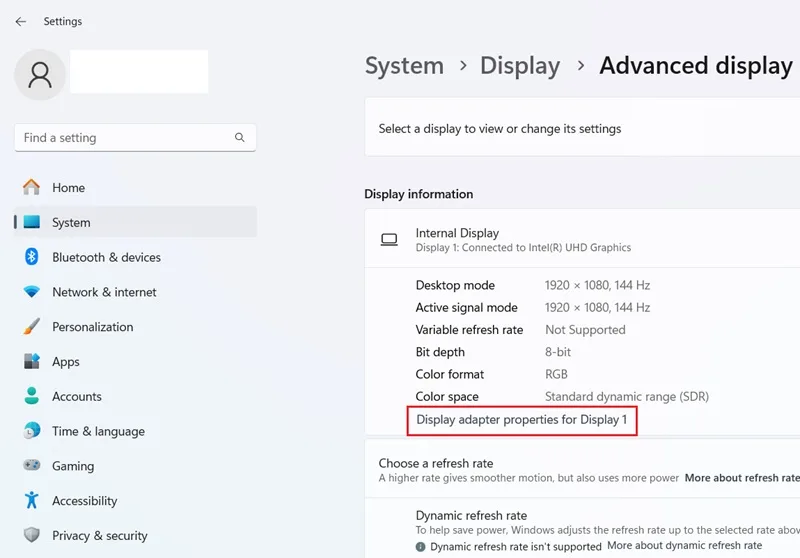Click the Find a setting search box

pyautogui.click(x=135, y=137)
